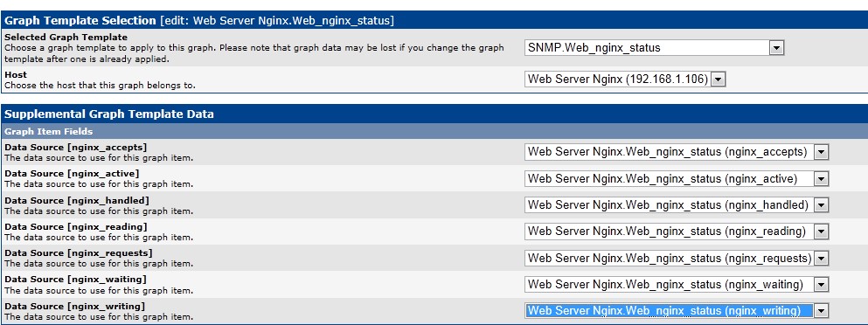868x325 pixels.
Task: Open the highlighted nginx_writing data source dropdown
Action: [x=677, y=311]
